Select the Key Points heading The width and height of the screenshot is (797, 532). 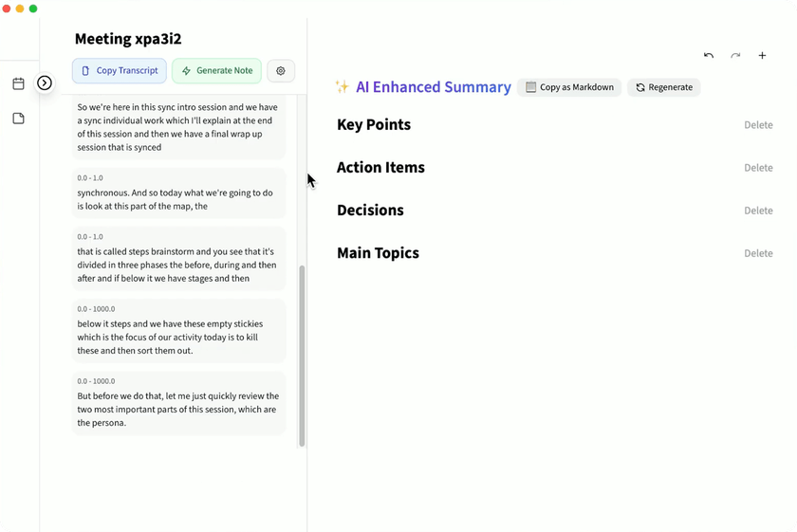coord(374,125)
